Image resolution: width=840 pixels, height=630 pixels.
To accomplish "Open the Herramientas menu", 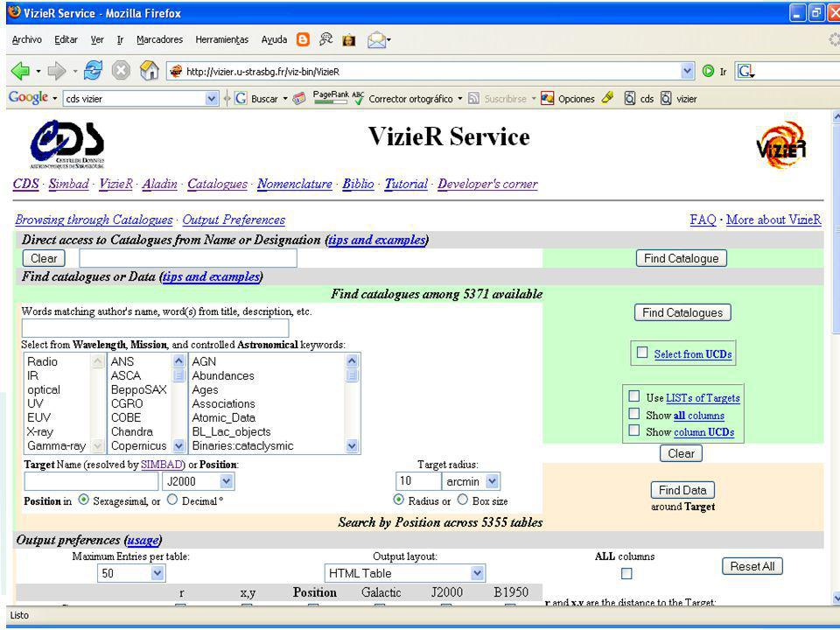I will coord(221,39).
